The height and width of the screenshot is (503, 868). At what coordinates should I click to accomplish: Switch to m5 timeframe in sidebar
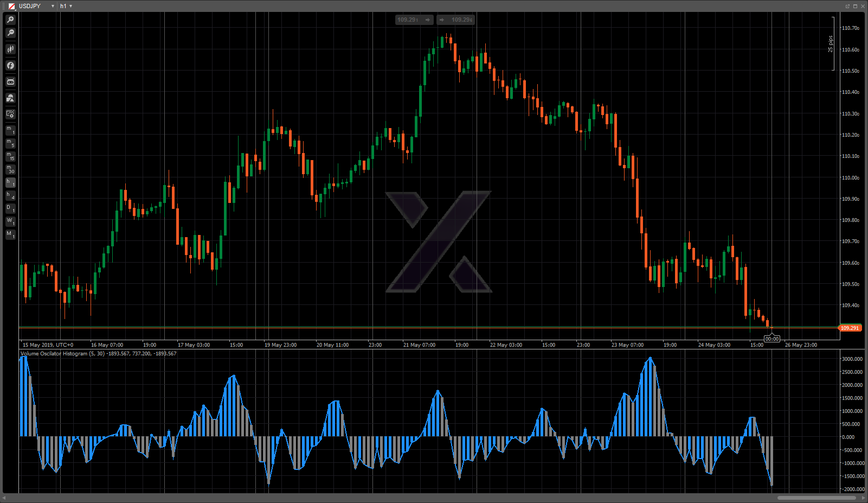click(10, 143)
